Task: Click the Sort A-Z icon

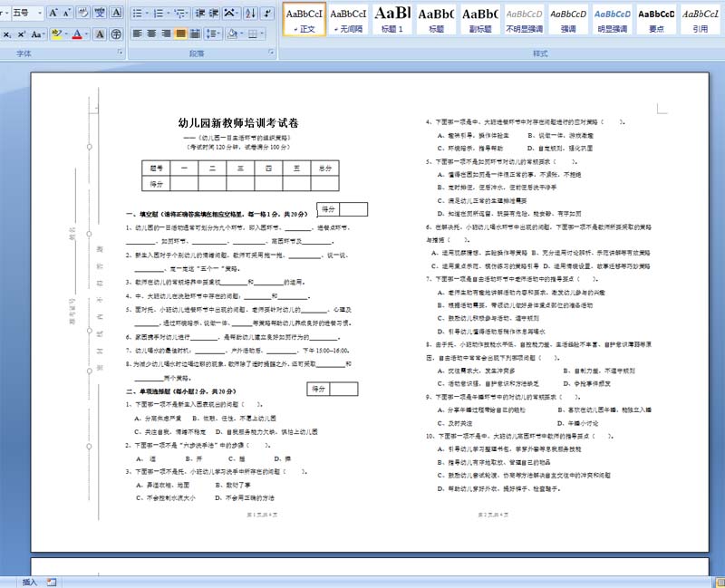Action: [x=251, y=13]
